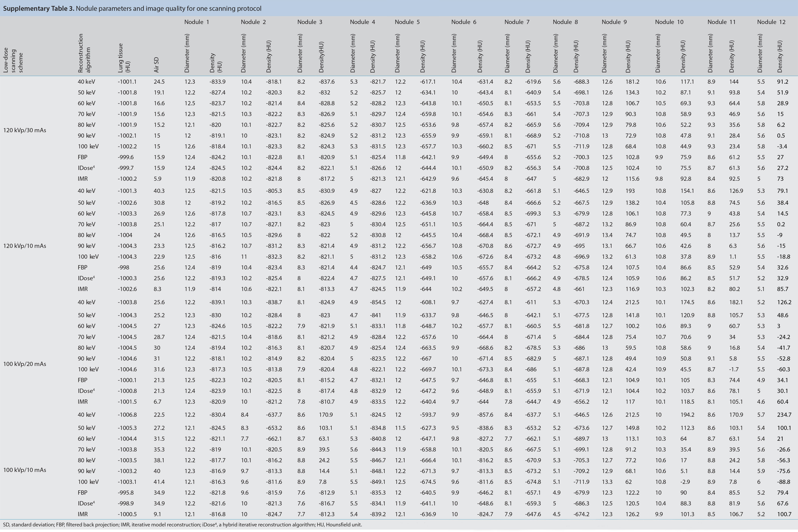Screen dimensions: 798x532
Task: Select the "100 kVp/10 mAs" scheme label
Action: pyautogui.click(x=25, y=470)
